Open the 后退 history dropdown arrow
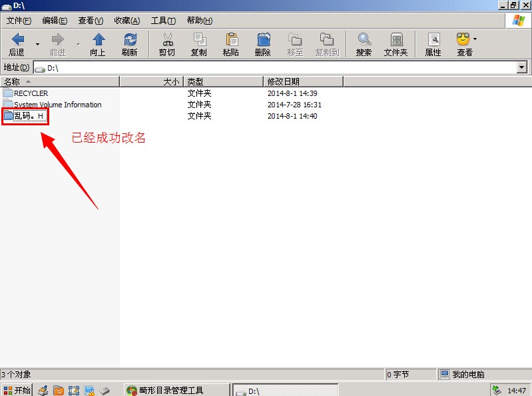The image size is (532, 396). [38, 44]
